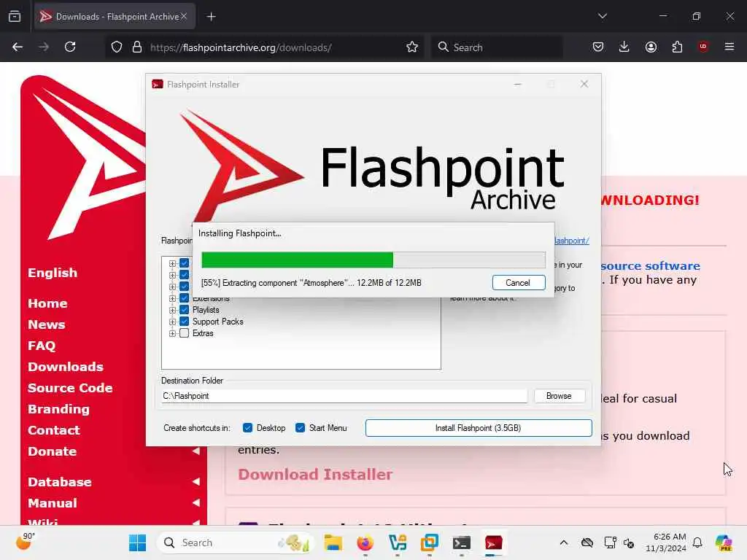Click the Flashpoint Installer title bar icon
The width and height of the screenshot is (747, 560).
pos(158,85)
